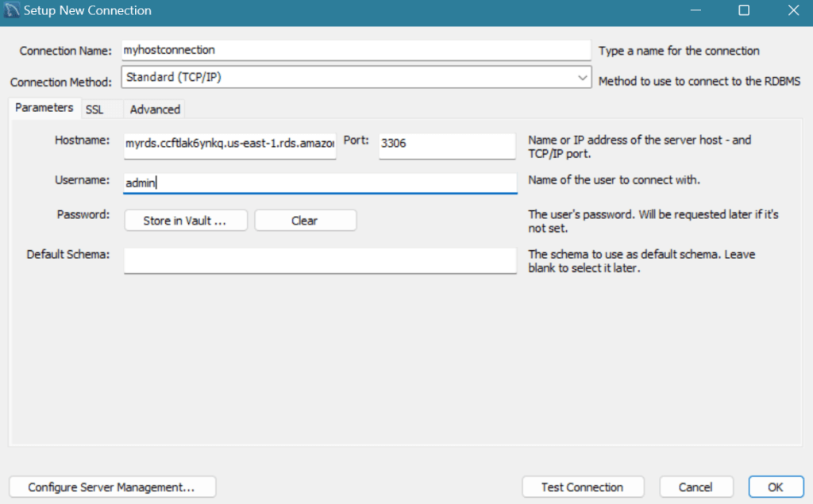Screen dimensions: 813x504
Task: Confirm with the OK button
Action: click(776, 487)
